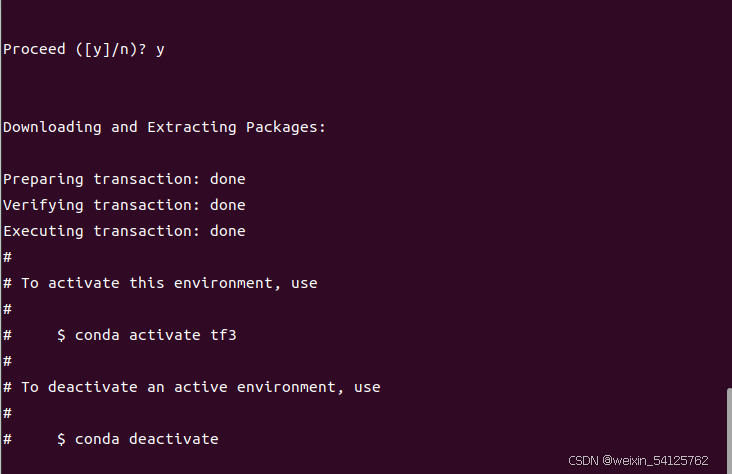This screenshot has width=732, height=474.
Task: Click the terminal scrollbar handle
Action: point(729,431)
